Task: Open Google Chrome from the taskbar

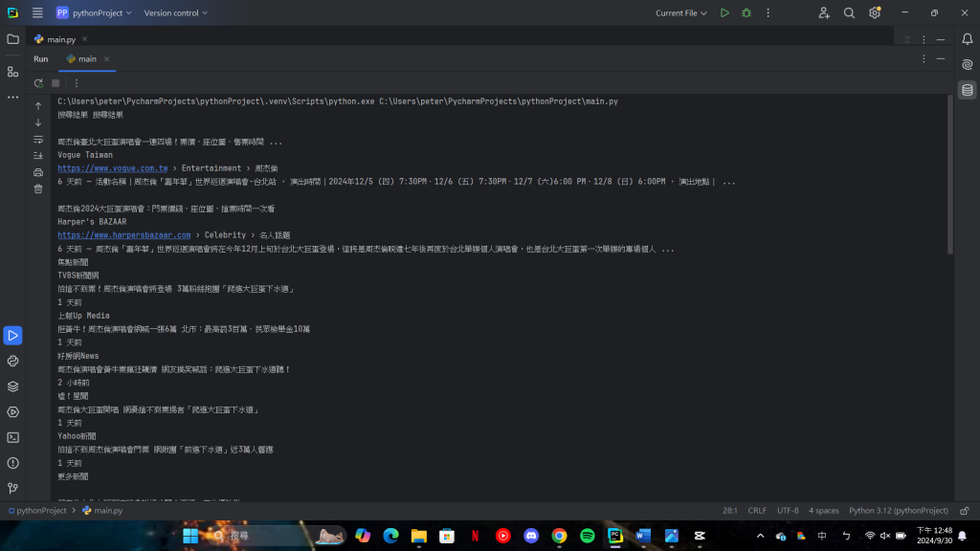Action: [559, 536]
